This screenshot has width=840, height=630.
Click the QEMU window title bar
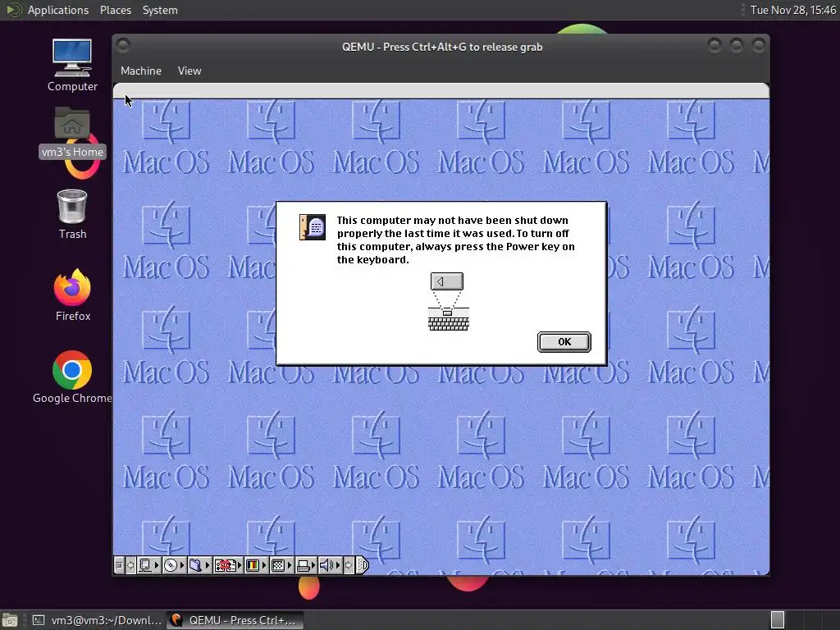coord(442,47)
